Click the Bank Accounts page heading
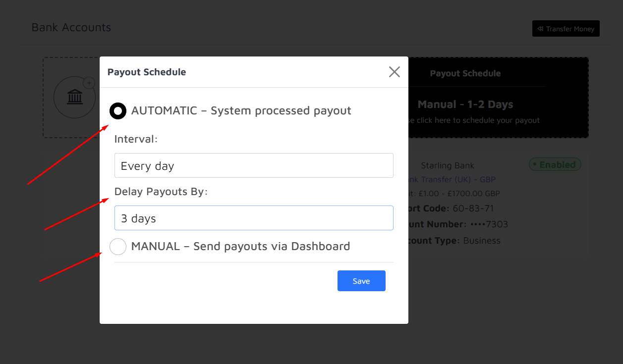 tap(71, 27)
